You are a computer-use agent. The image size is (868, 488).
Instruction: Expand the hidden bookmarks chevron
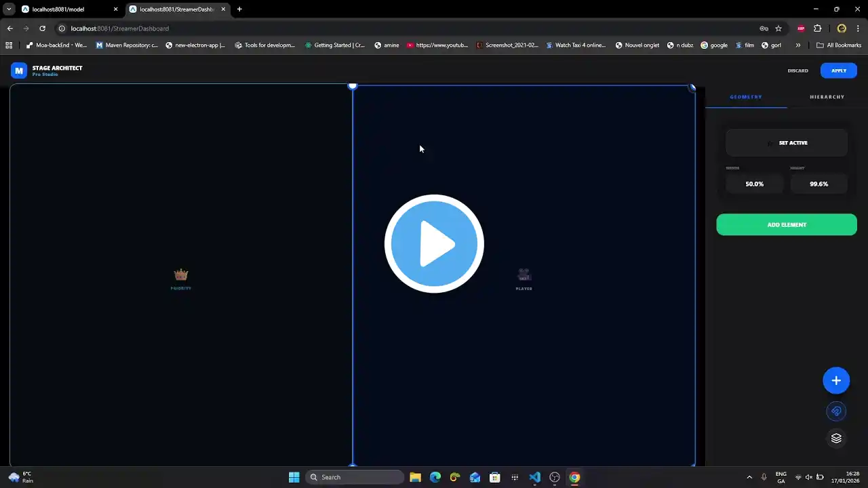tap(798, 45)
